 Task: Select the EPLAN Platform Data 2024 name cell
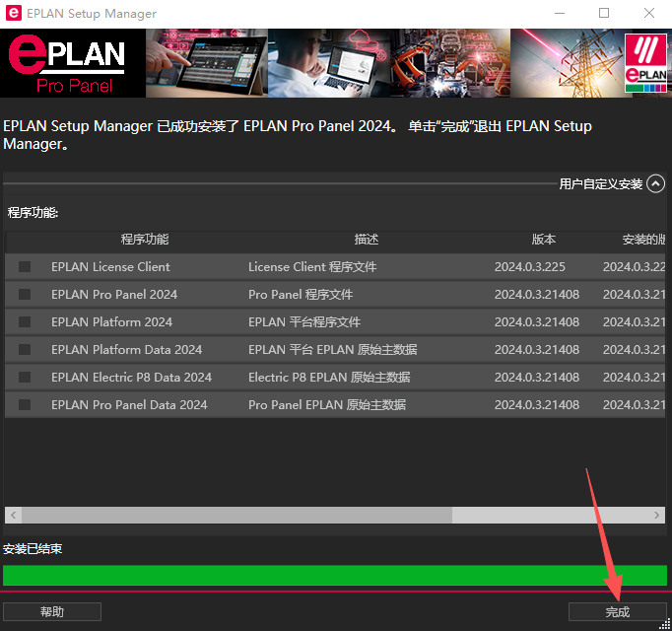(x=126, y=350)
